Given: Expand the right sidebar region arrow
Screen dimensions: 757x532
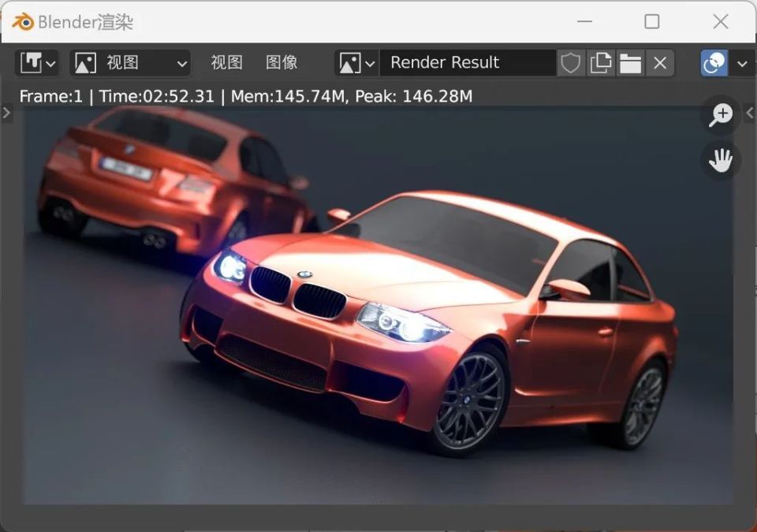Looking at the screenshot, I should [750, 113].
